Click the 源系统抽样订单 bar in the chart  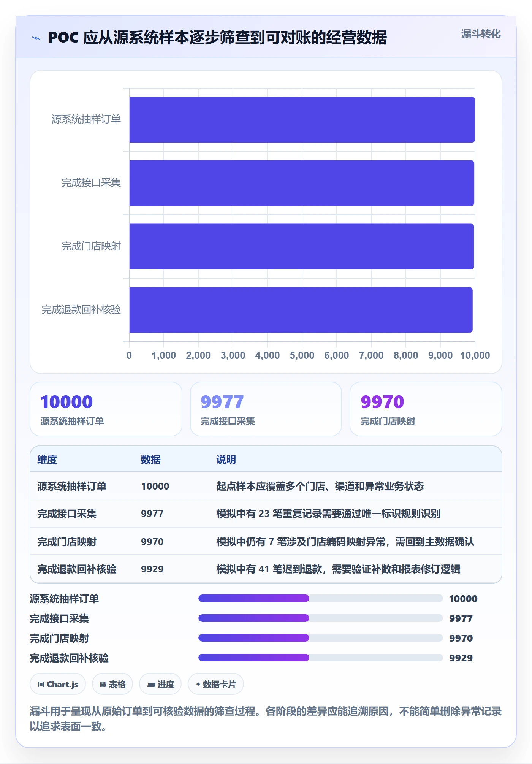(302, 120)
